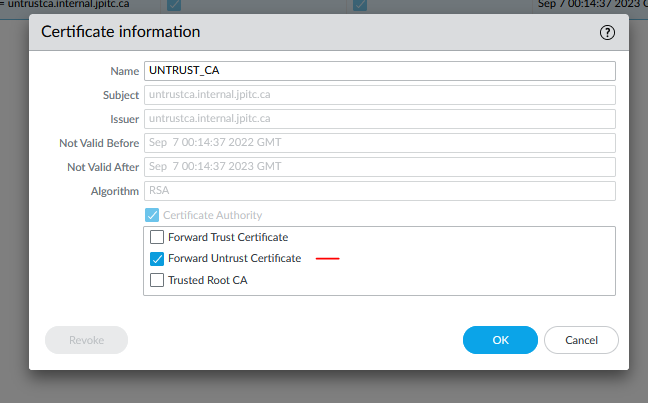648x403 pixels.
Task: Open help for Certificate information dialog
Action: (x=606, y=32)
